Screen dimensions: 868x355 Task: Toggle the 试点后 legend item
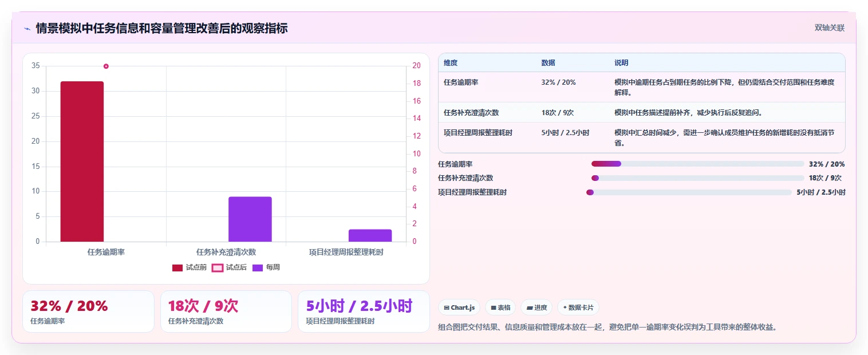pos(229,267)
